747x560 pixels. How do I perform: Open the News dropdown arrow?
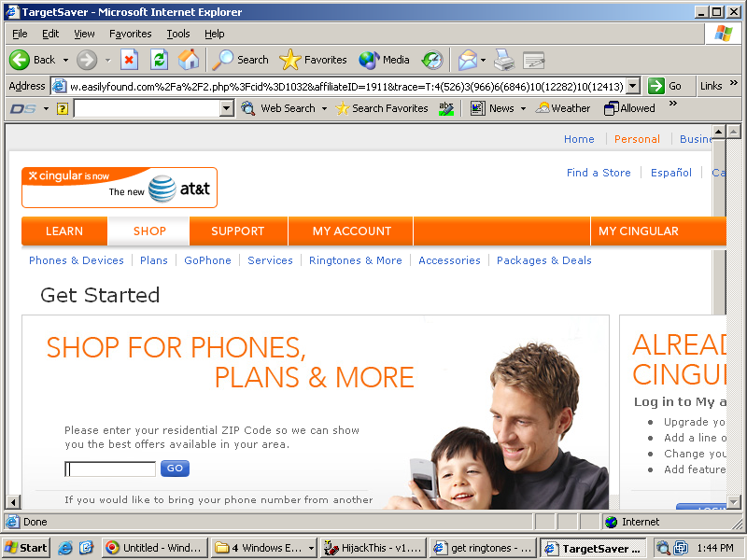click(x=523, y=109)
